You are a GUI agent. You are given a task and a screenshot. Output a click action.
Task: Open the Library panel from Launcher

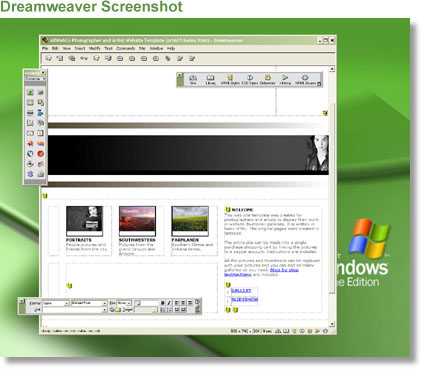(x=210, y=80)
